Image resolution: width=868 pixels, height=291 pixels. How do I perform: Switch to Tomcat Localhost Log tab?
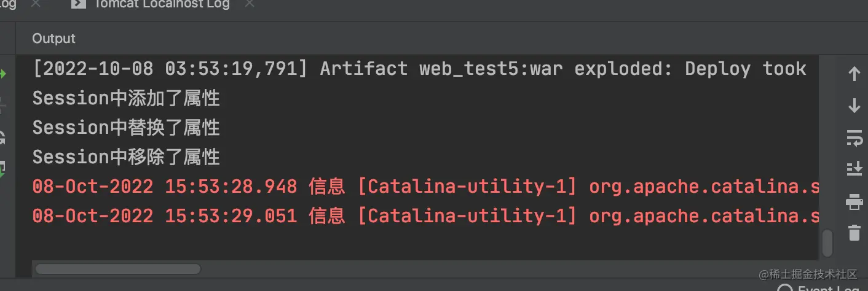click(161, 5)
